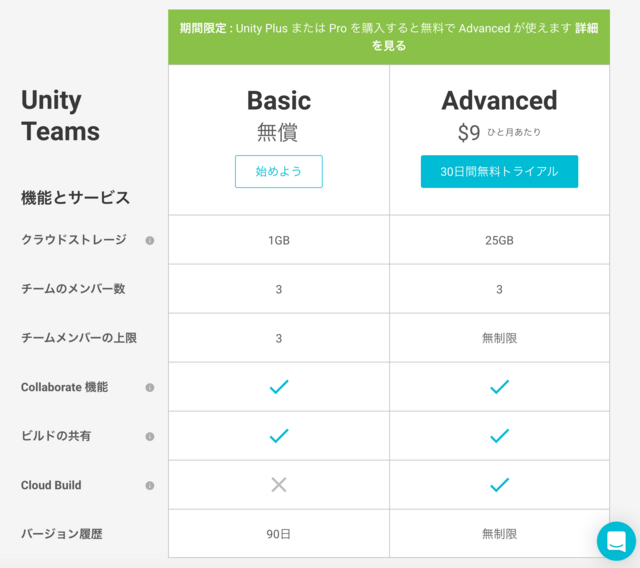Image resolution: width=640 pixels, height=568 pixels.
Task: Click the 1GB storage value
Action: 279,240
